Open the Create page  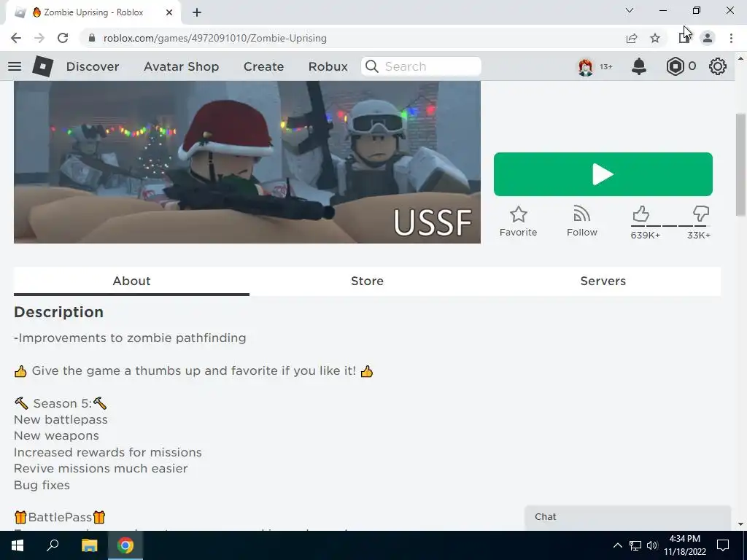(263, 66)
